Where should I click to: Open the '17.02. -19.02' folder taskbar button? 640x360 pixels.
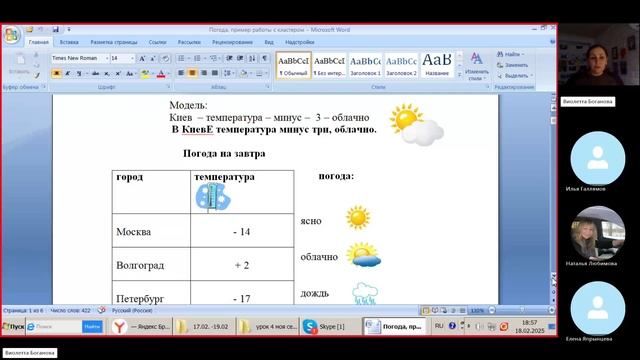[204, 327]
